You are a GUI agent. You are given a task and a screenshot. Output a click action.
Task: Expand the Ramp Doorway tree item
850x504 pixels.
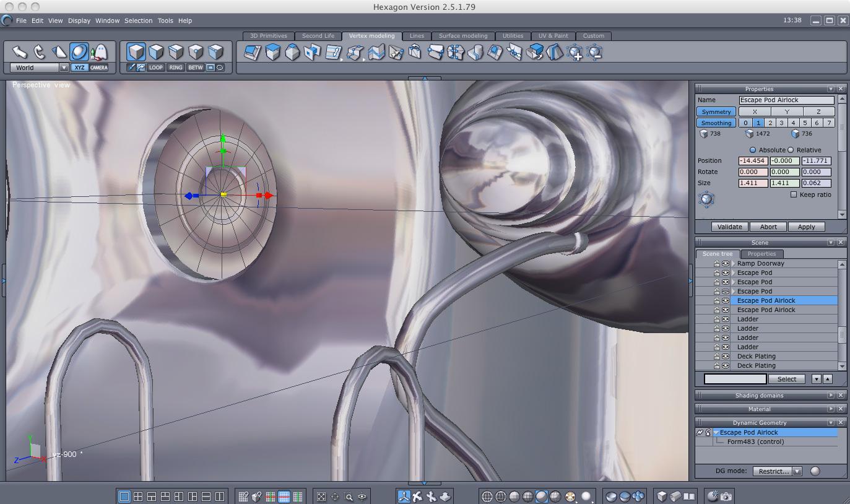click(734, 264)
